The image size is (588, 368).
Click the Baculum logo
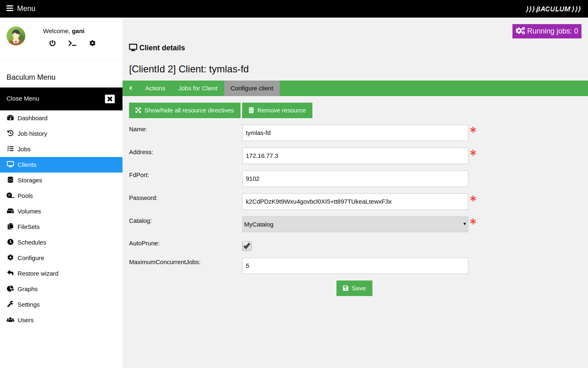[553, 9]
